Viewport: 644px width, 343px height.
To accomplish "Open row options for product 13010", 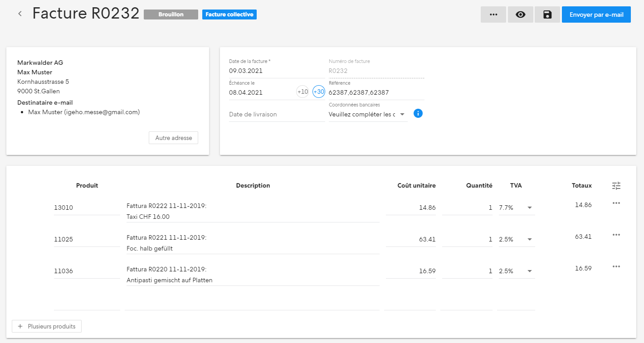I will (x=616, y=203).
